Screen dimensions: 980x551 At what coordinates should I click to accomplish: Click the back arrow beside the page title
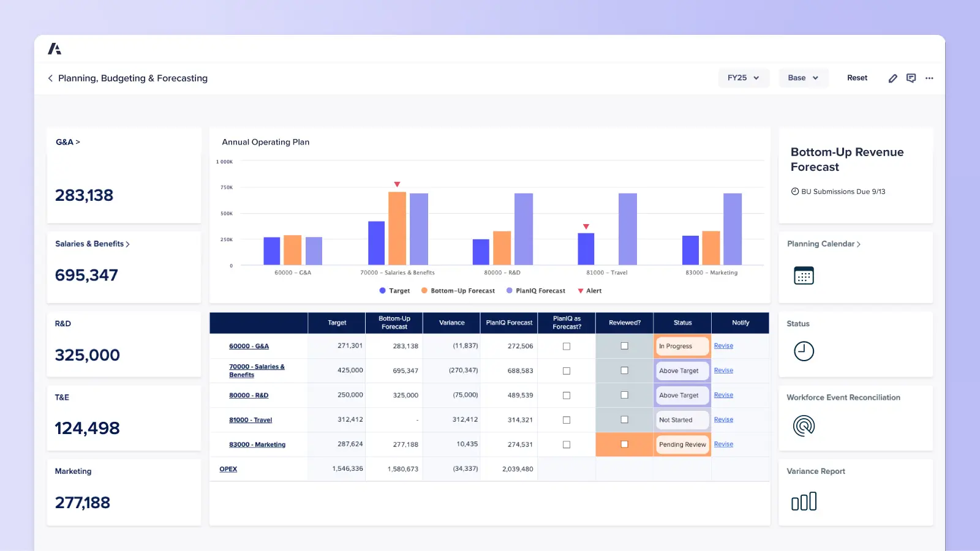[x=50, y=78]
